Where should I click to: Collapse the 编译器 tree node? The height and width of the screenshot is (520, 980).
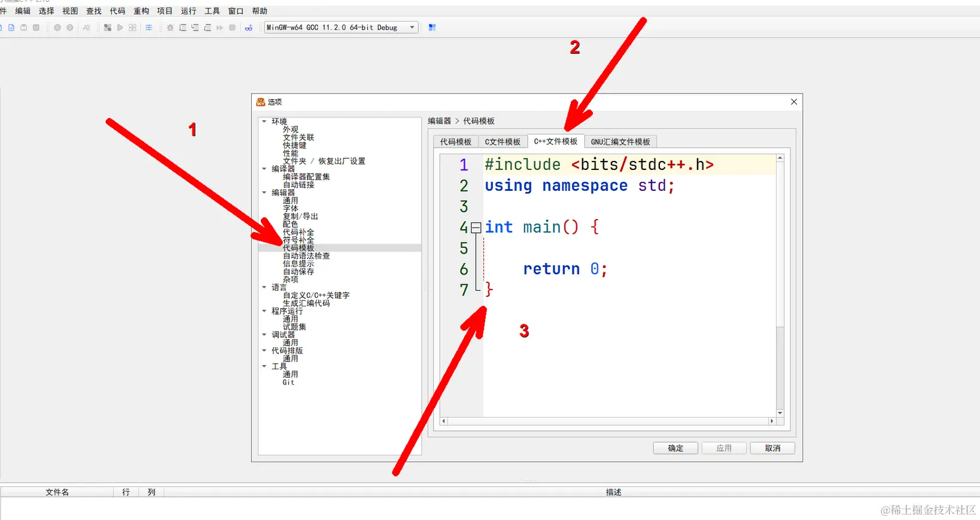pos(264,169)
